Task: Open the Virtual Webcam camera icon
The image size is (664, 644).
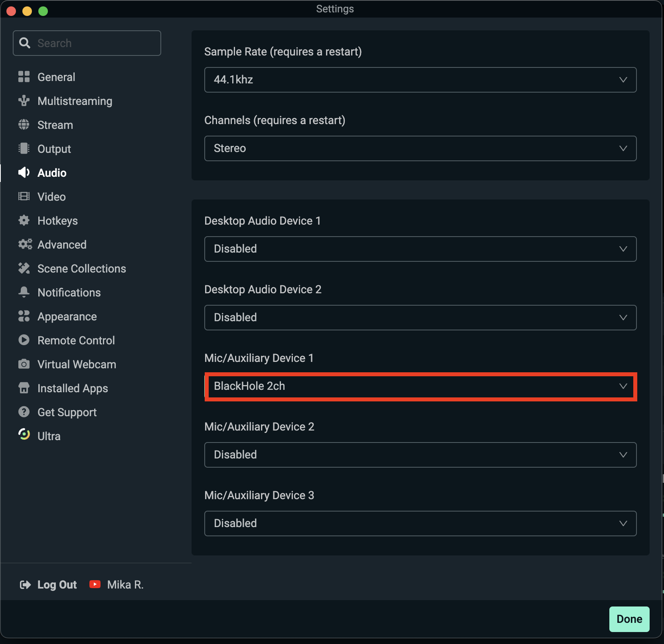Action: coord(24,364)
